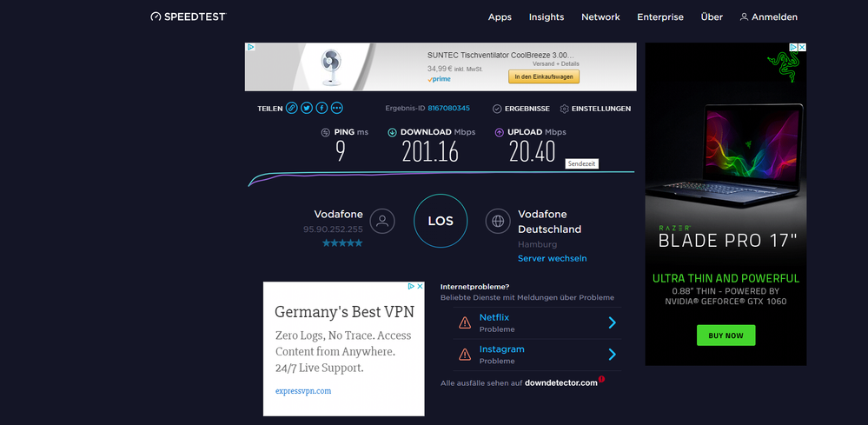Click the Amazon prime logo in ad
The height and width of the screenshot is (425, 868).
click(439, 79)
